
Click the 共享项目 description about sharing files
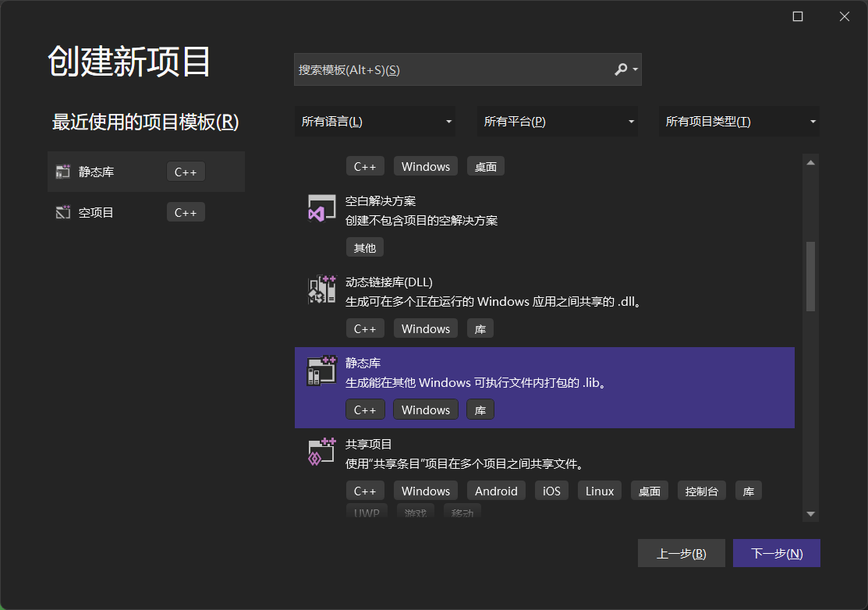(x=465, y=464)
